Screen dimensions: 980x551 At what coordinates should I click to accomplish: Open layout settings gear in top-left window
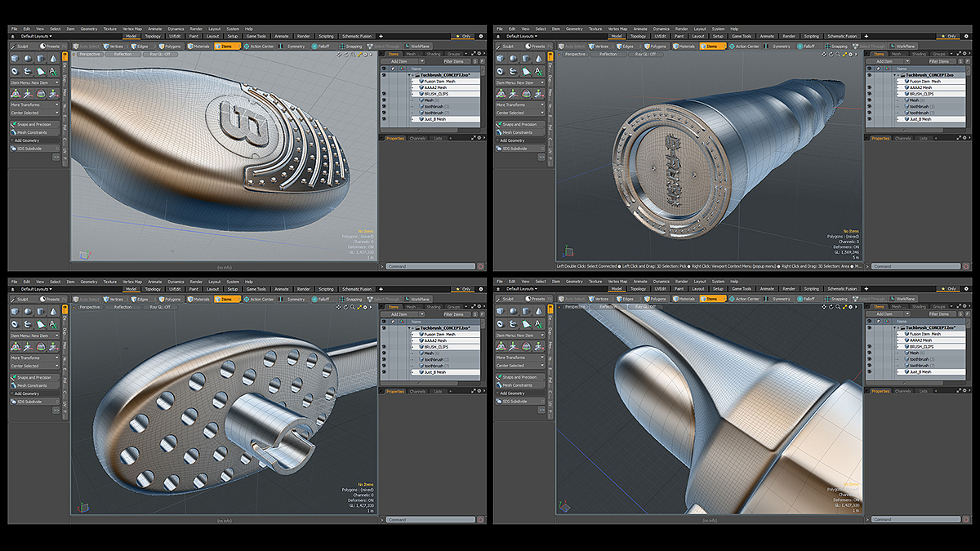(481, 36)
